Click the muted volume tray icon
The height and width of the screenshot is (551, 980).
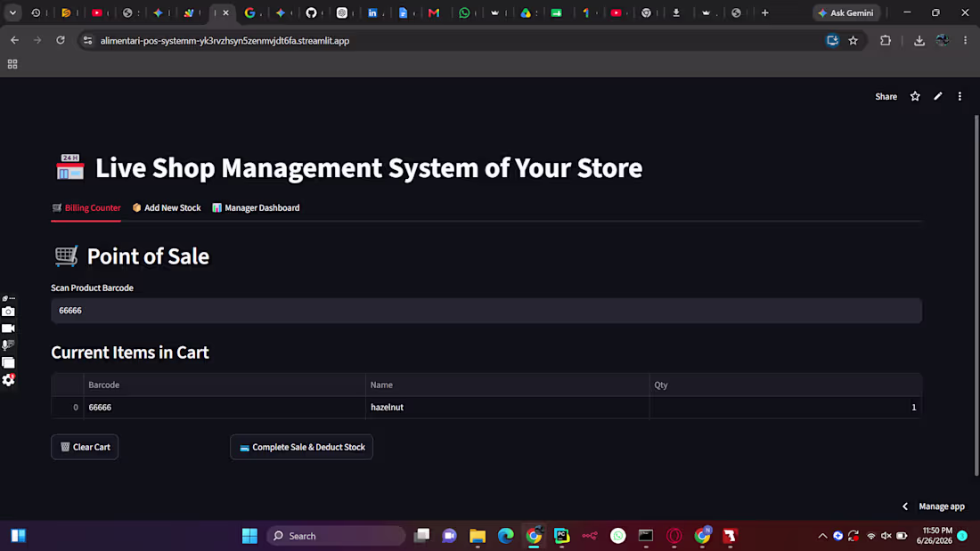(886, 535)
